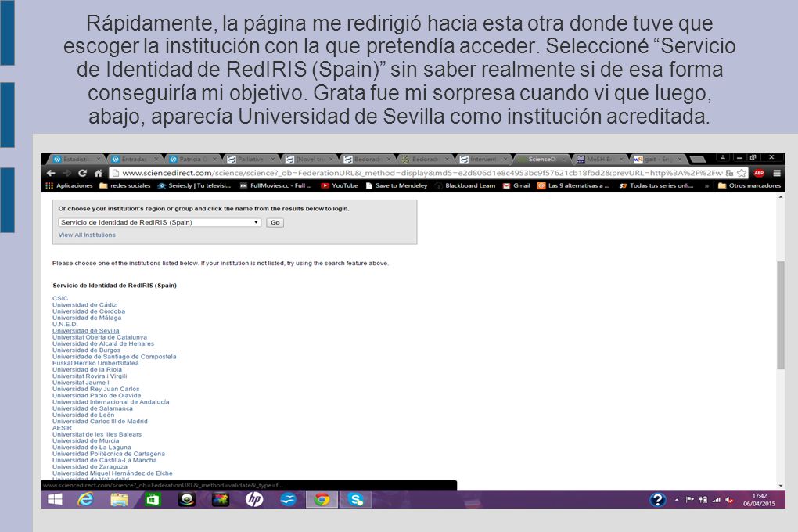
Task: Switch to the Intervent tab
Action: point(483,160)
